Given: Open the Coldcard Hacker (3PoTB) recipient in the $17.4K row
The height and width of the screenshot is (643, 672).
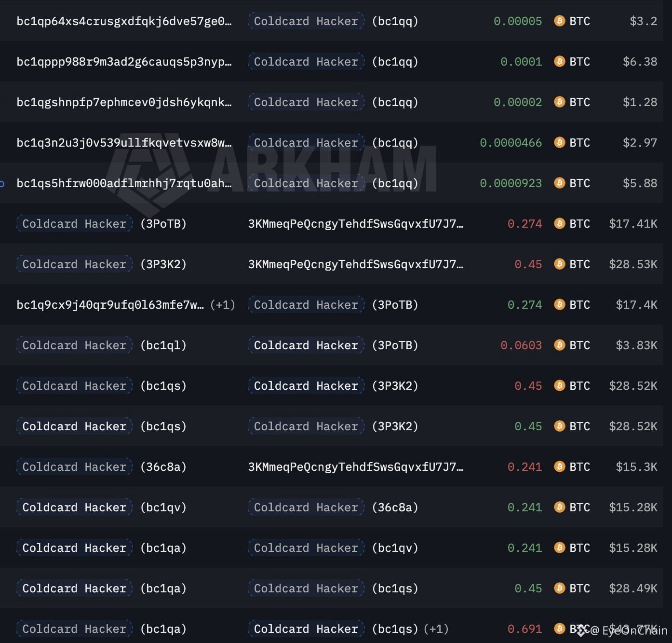Looking at the screenshot, I should tap(333, 305).
